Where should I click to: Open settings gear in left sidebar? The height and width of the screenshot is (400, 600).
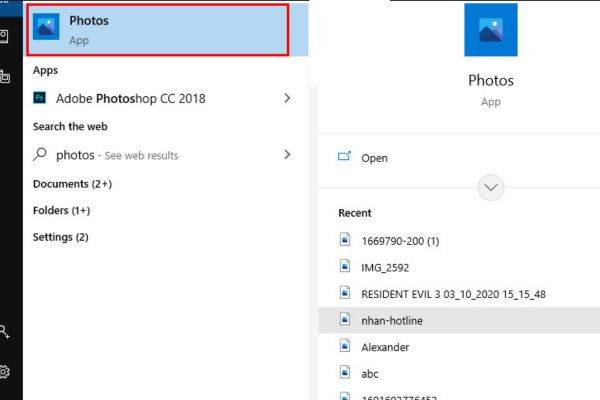pos(4,372)
